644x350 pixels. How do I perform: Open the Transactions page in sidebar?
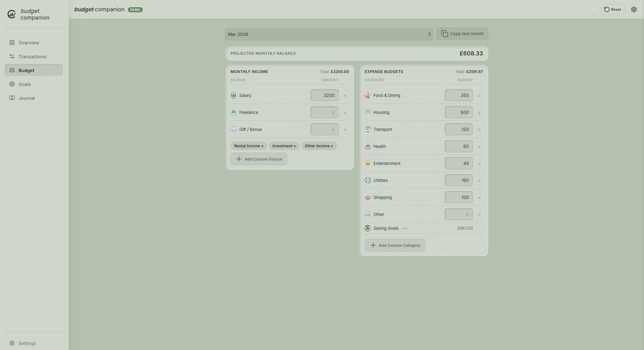[x=32, y=57]
